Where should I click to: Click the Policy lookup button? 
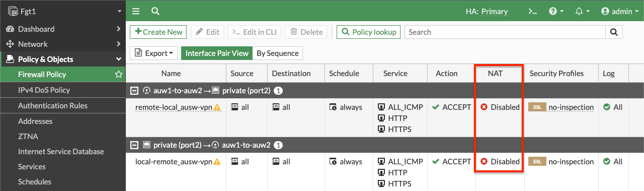(369, 32)
